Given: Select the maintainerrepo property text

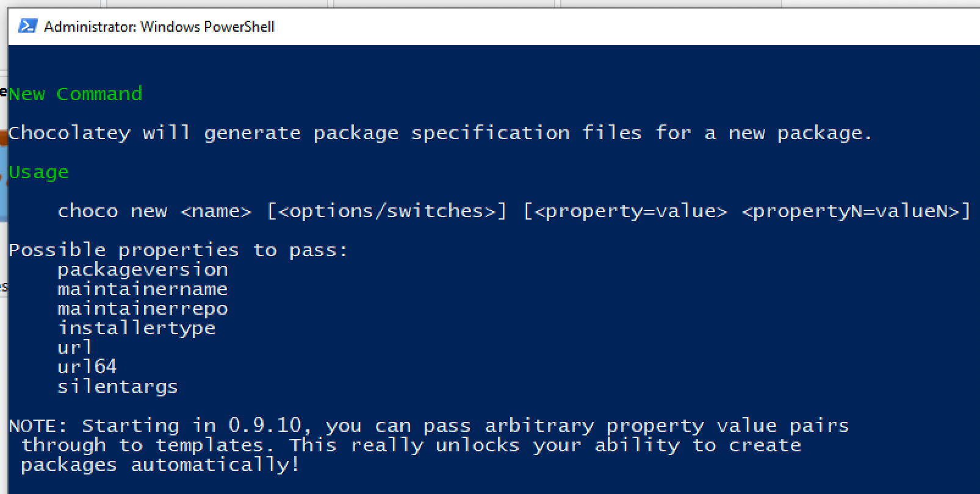Looking at the screenshot, I should point(142,308).
